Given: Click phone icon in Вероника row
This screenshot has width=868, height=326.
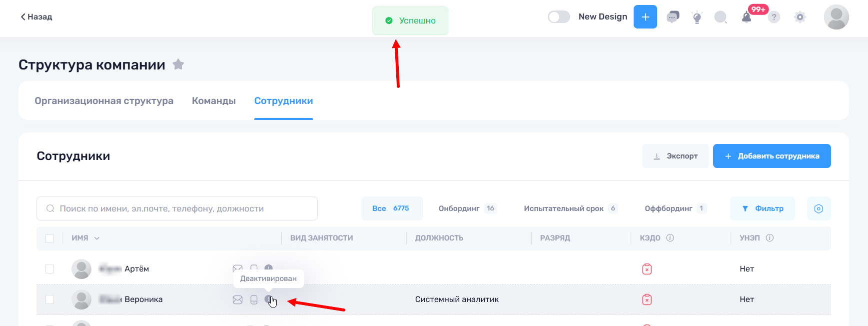Looking at the screenshot, I should (254, 299).
